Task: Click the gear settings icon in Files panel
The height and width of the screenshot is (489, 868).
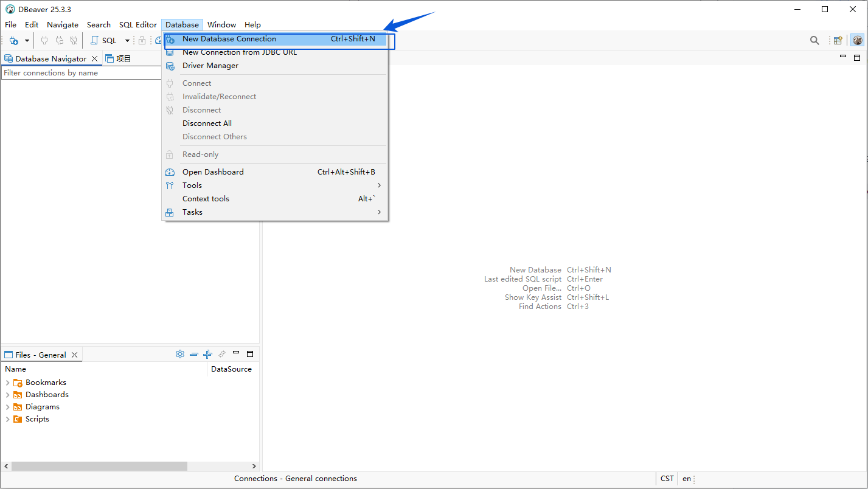Action: pos(180,354)
